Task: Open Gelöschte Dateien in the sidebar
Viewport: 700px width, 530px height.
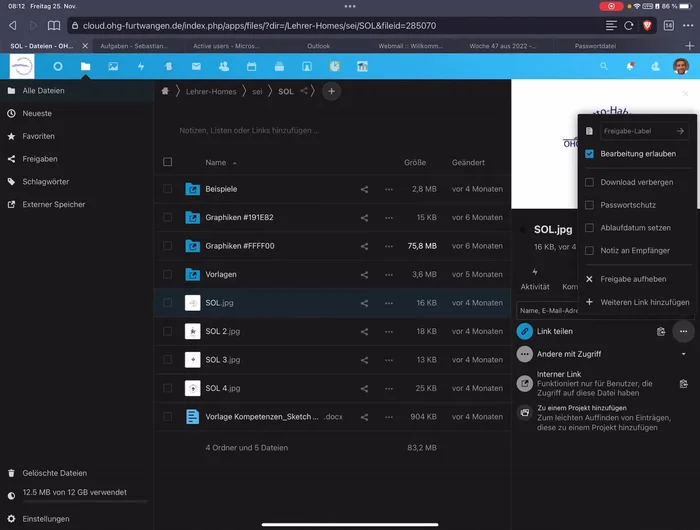Action: [x=54, y=473]
